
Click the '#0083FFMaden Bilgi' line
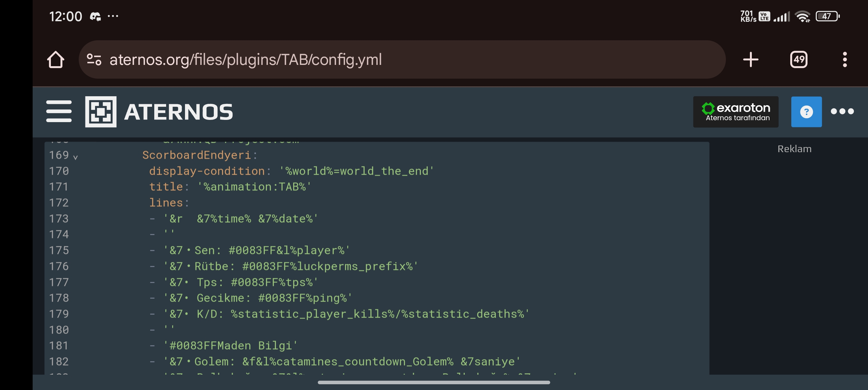coord(230,346)
